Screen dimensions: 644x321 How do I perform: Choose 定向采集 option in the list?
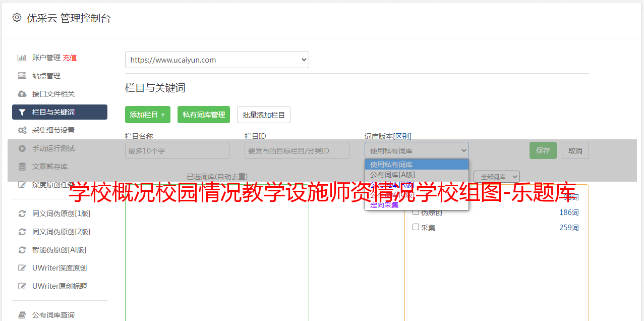pos(417,205)
